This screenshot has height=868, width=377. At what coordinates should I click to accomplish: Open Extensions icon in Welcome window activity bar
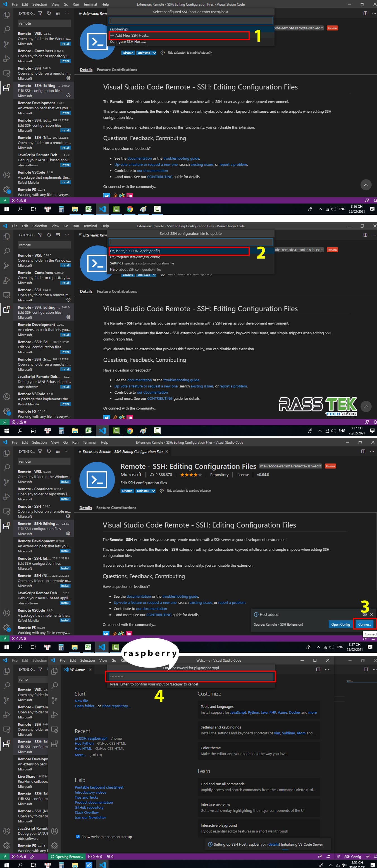pyautogui.click(x=54, y=744)
